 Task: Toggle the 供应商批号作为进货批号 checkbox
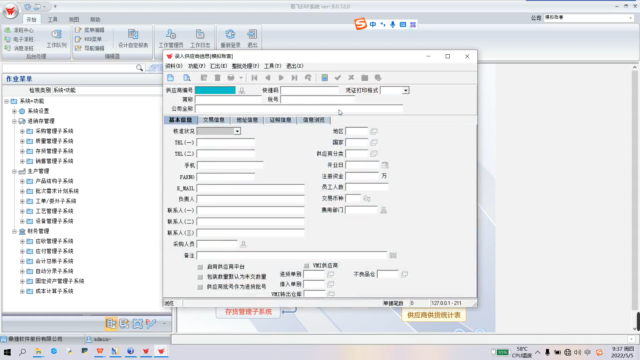[x=200, y=287]
